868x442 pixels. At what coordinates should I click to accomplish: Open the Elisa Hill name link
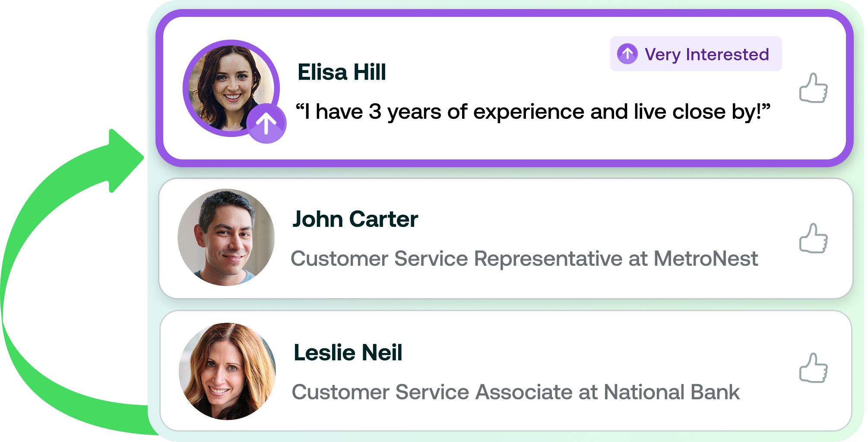[x=342, y=72]
